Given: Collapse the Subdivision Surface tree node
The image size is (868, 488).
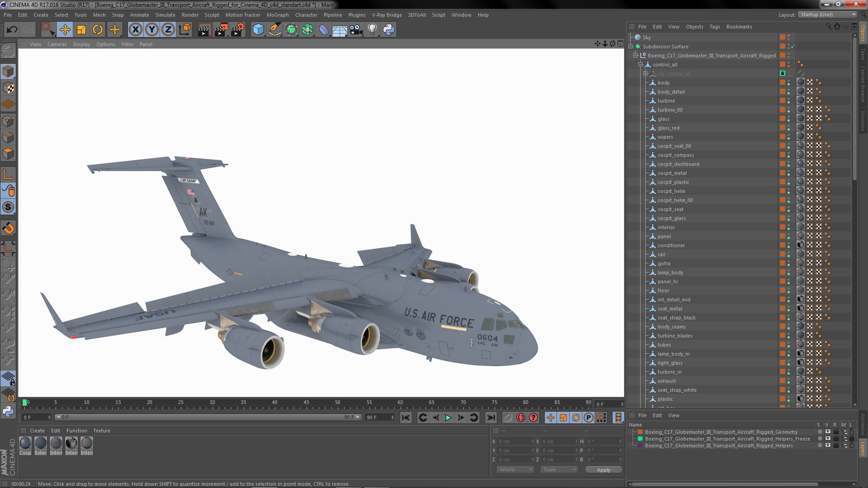Looking at the screenshot, I should (631, 47).
